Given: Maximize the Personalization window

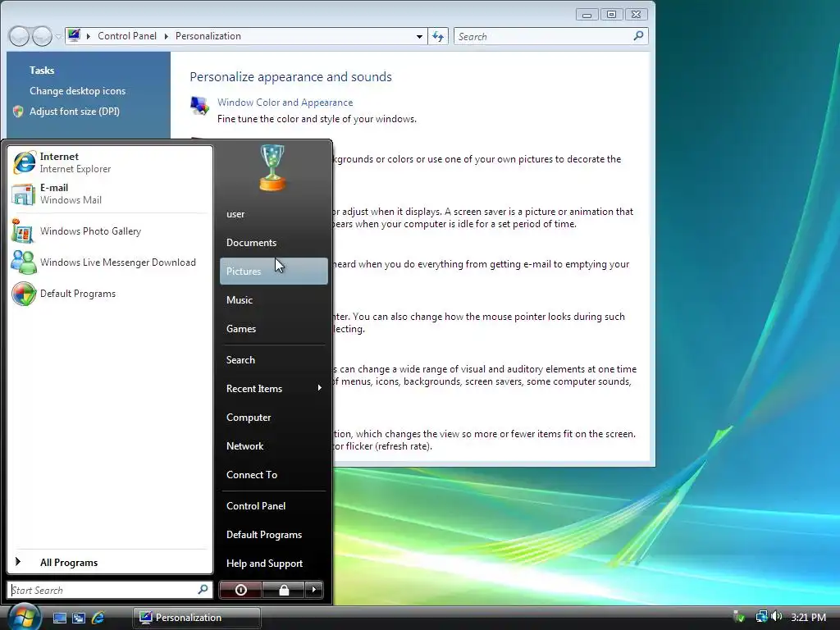Looking at the screenshot, I should 611,15.
